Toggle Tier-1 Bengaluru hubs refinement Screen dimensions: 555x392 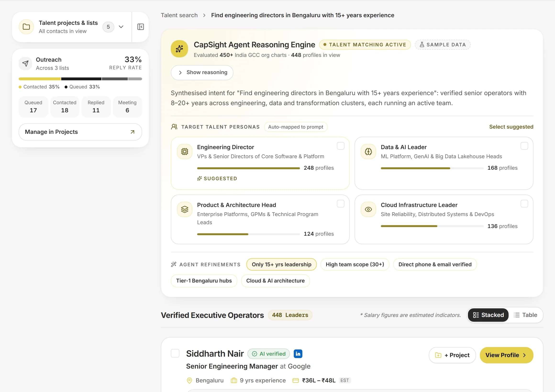coord(204,281)
